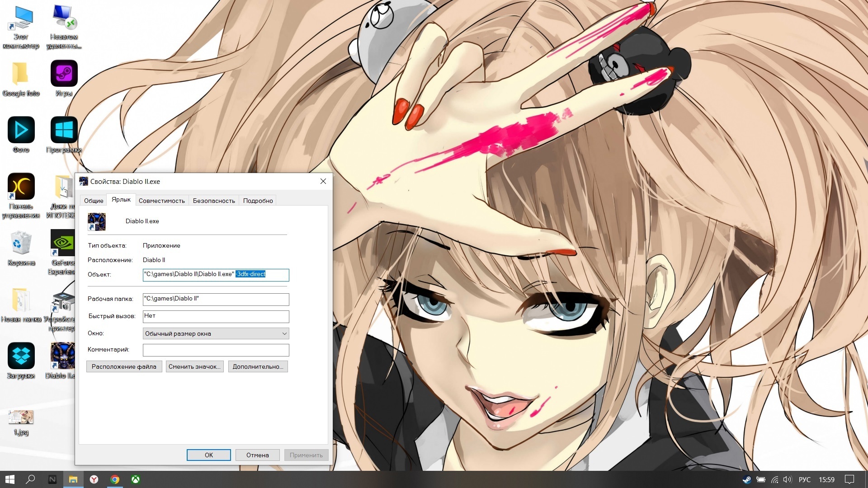Select the GeForce Experience desktop icon
The width and height of the screenshot is (868, 488).
63,252
